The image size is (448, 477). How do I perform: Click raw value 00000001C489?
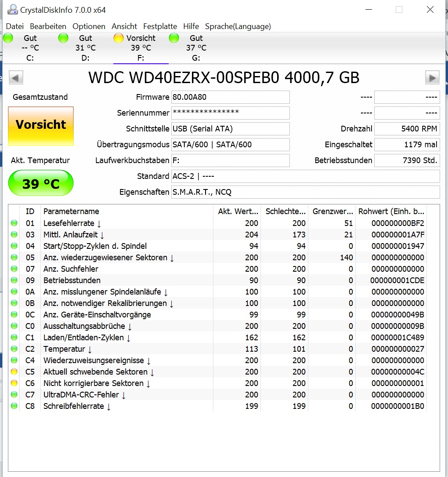click(x=397, y=337)
